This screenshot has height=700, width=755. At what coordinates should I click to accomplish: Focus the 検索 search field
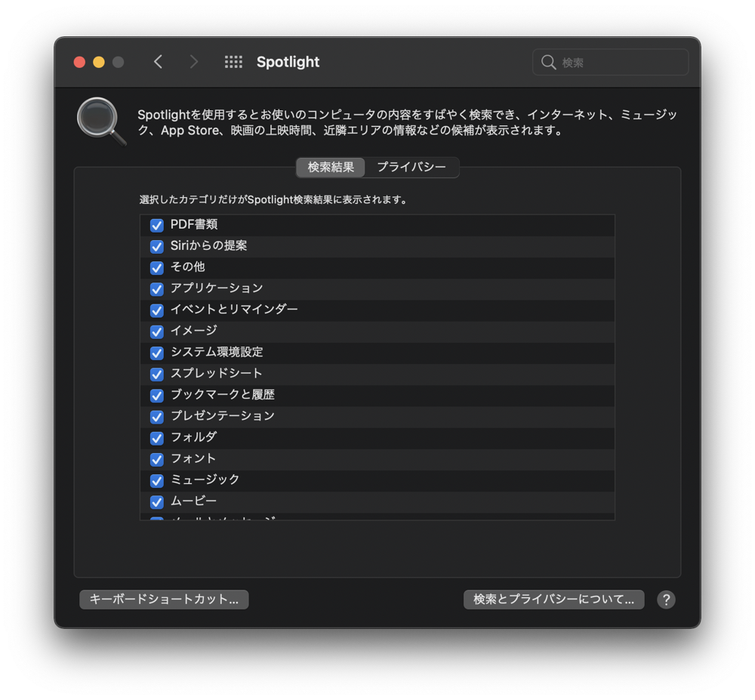click(x=610, y=62)
